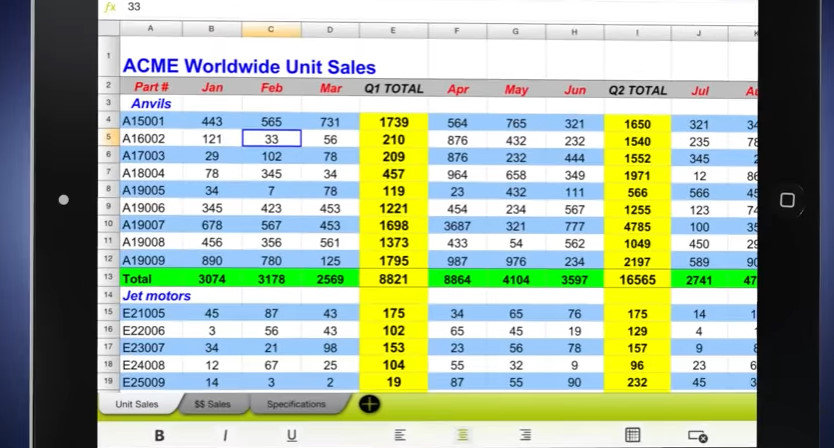Open the Specifications sheet tab
834x448 pixels.
(x=296, y=404)
